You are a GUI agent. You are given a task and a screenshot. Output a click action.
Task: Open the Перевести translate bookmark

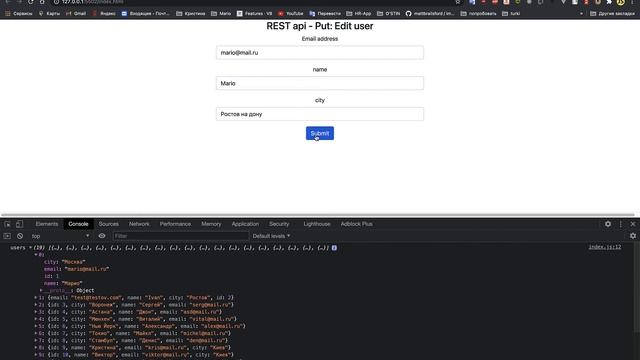tap(325, 13)
